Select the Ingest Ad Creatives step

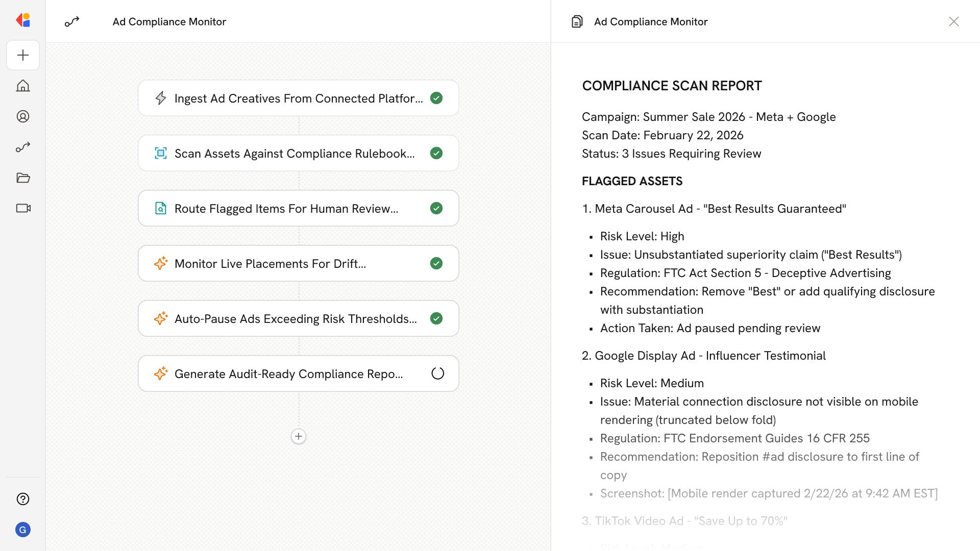298,98
